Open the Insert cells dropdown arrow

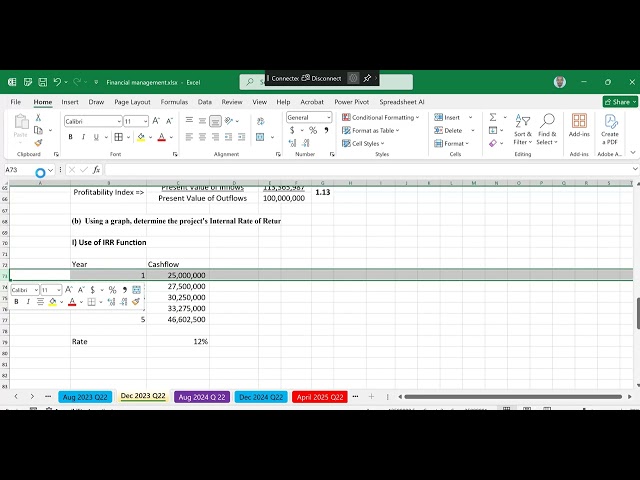click(x=470, y=118)
